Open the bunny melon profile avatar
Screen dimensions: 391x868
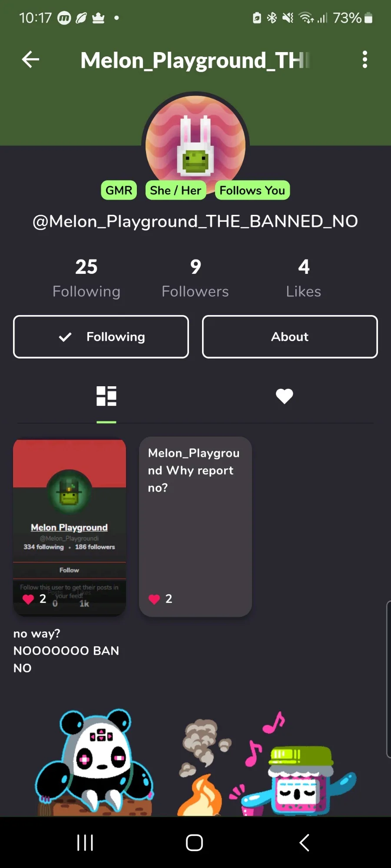(x=195, y=145)
